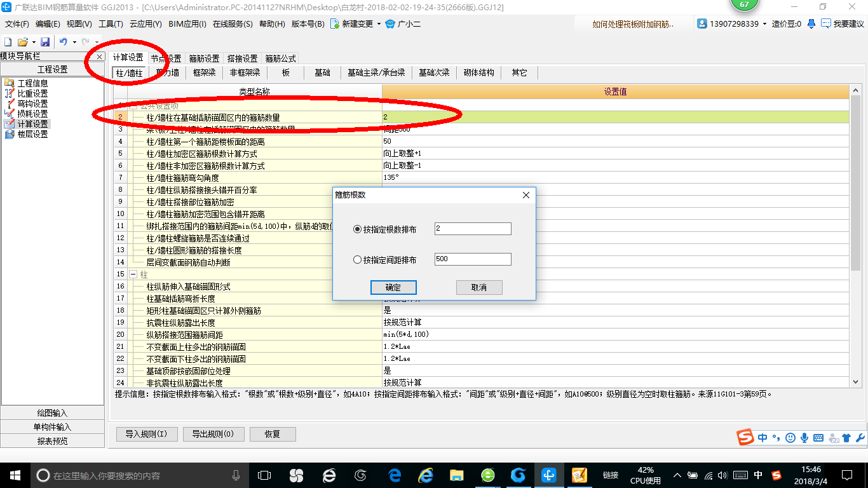Open the 工具(T) menu

pyautogui.click(x=111, y=24)
